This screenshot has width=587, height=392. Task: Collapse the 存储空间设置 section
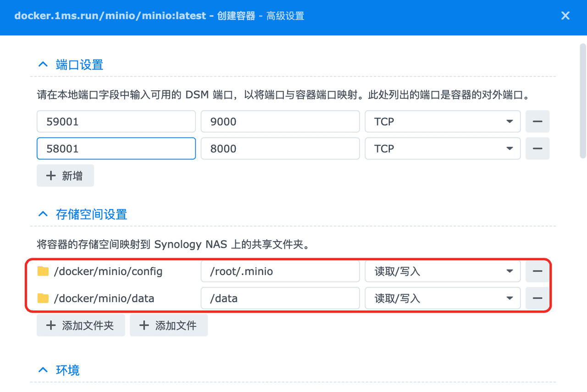[43, 214]
